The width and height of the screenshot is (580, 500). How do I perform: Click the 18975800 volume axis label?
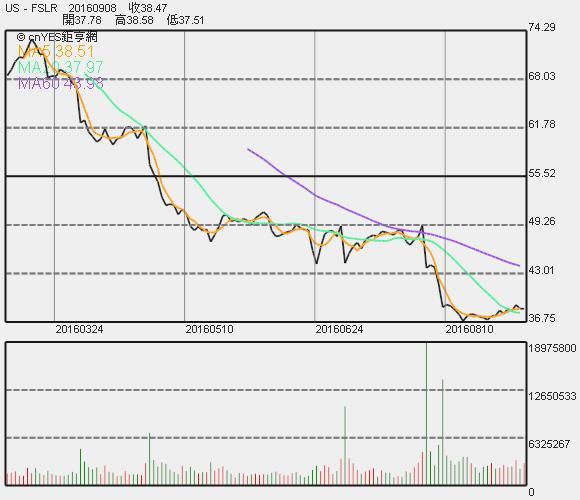pyautogui.click(x=552, y=348)
